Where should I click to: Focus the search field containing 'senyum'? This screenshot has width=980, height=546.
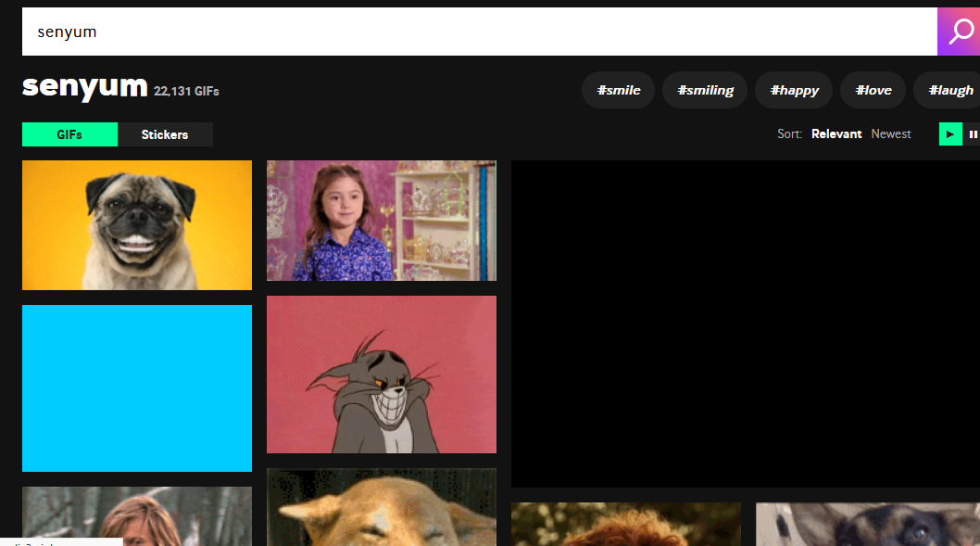click(480, 32)
